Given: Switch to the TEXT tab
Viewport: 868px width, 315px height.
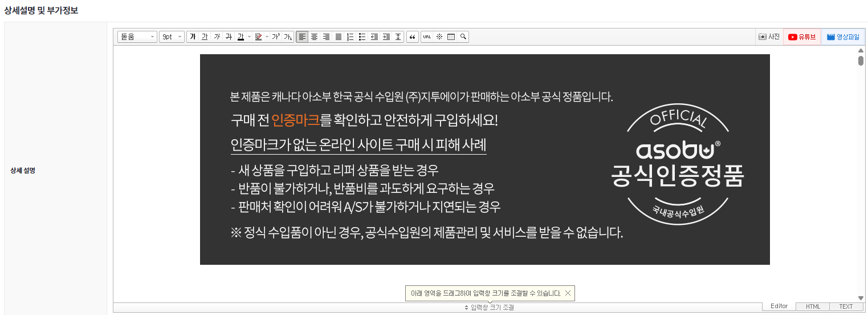Looking at the screenshot, I should 846,306.
